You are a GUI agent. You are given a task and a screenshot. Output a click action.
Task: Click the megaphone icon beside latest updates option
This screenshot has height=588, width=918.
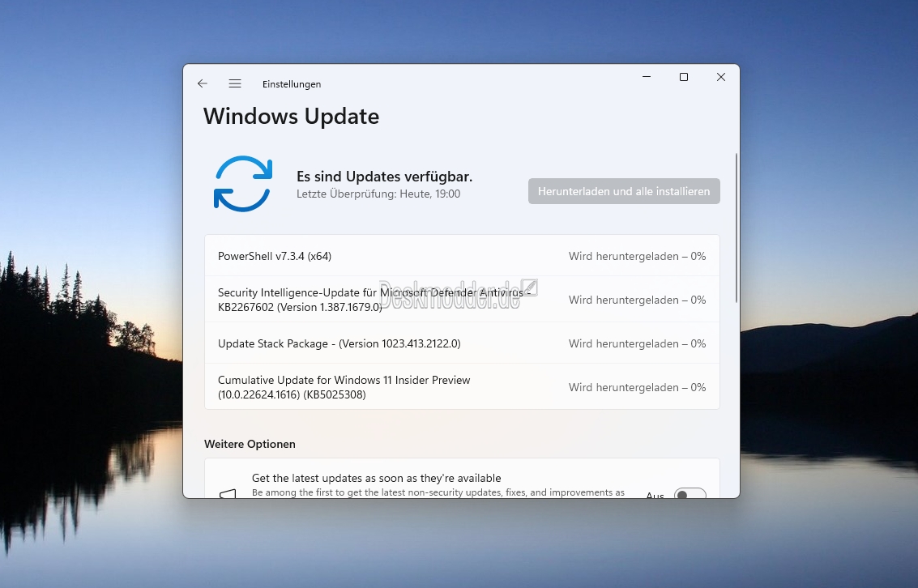(x=228, y=494)
